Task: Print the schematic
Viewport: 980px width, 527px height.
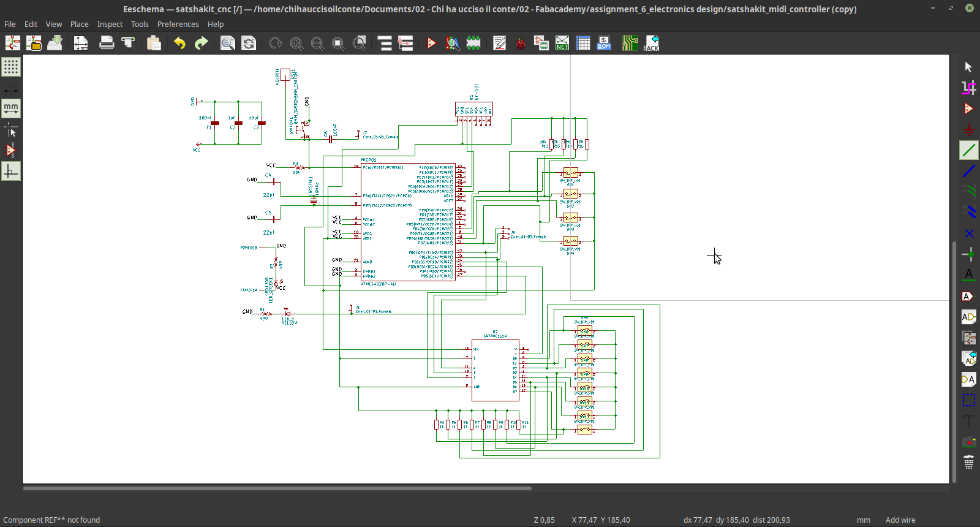Action: [x=107, y=43]
